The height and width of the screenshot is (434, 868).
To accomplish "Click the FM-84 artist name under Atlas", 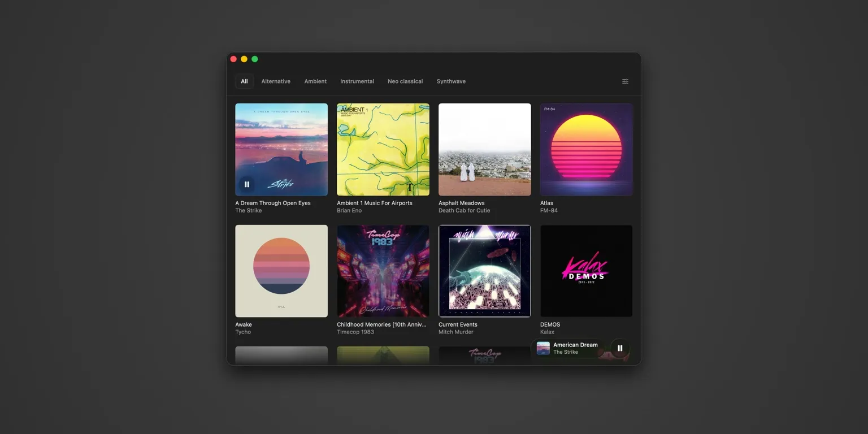I will point(549,210).
